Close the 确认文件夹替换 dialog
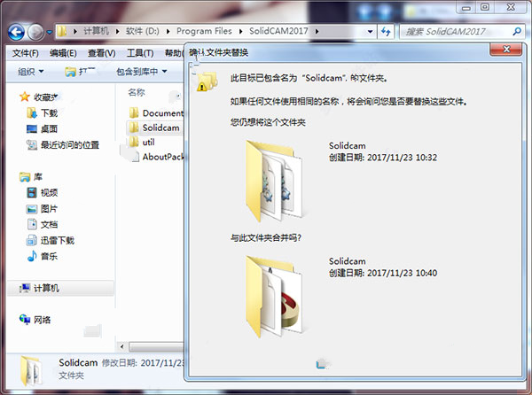This screenshot has height=395, width=532. click(506, 50)
